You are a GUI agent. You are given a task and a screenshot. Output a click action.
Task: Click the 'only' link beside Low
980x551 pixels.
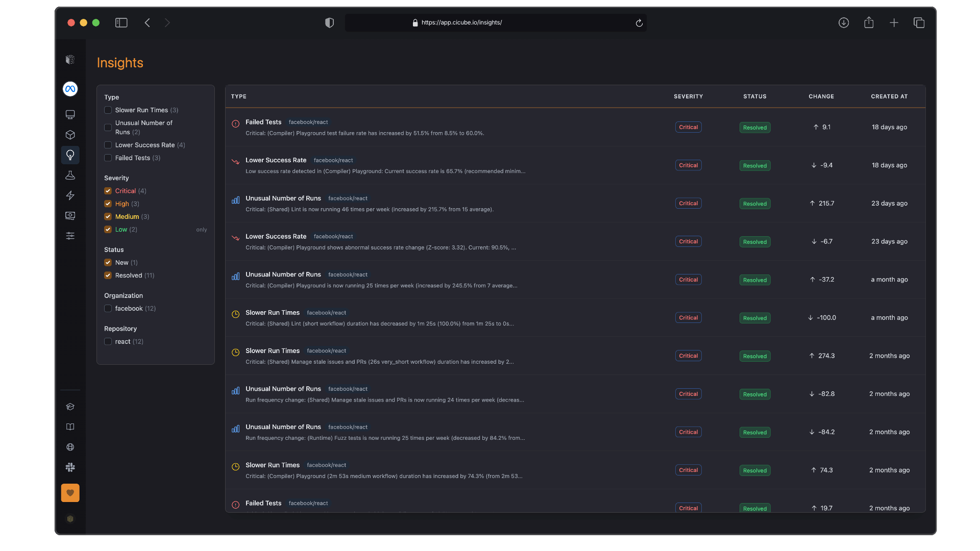click(202, 230)
